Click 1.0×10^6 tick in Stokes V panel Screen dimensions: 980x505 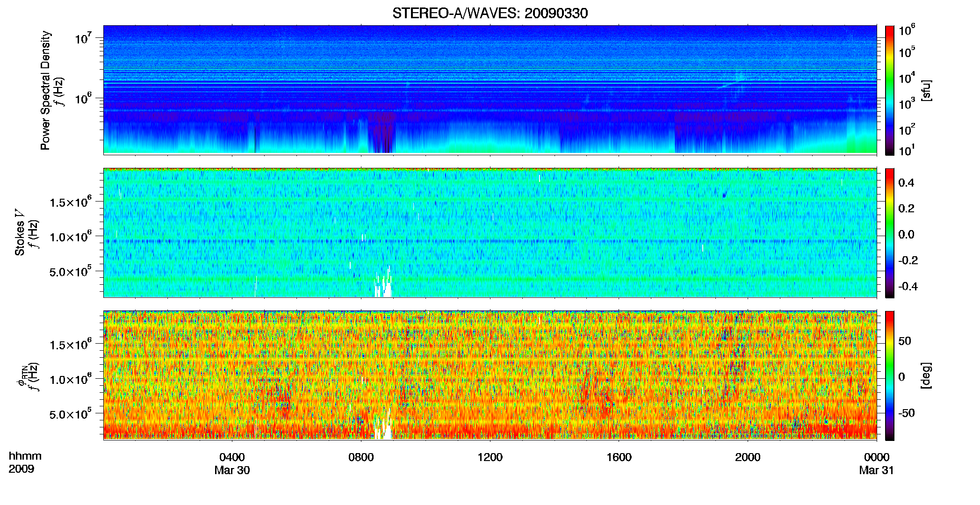71,237
